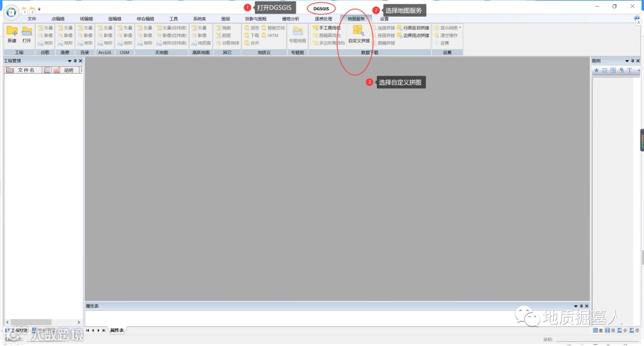Go to last record in 属性表 navigator
Screen dimensions: 644x346
[x=104, y=331]
